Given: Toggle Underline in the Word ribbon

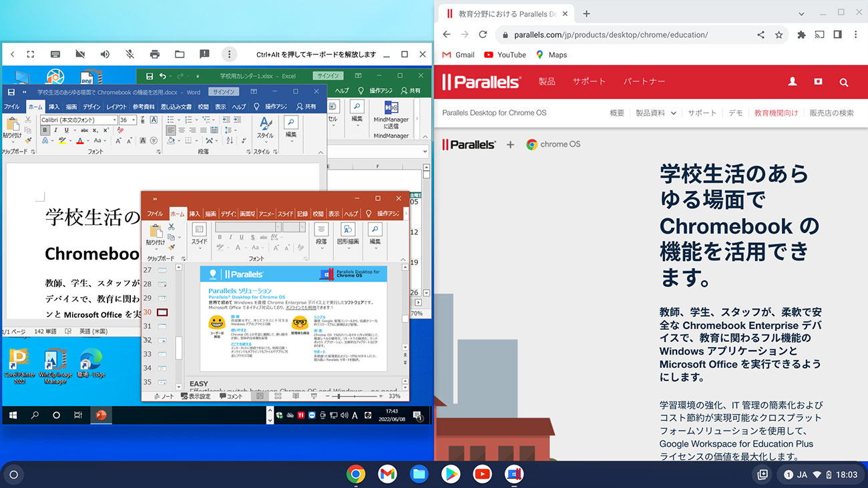Looking at the screenshot, I should pyautogui.click(x=67, y=130).
